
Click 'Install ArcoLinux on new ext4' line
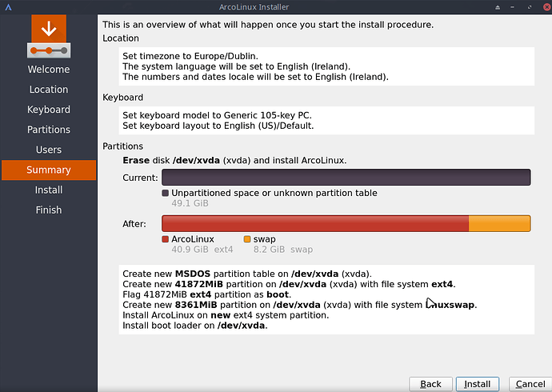click(x=226, y=315)
